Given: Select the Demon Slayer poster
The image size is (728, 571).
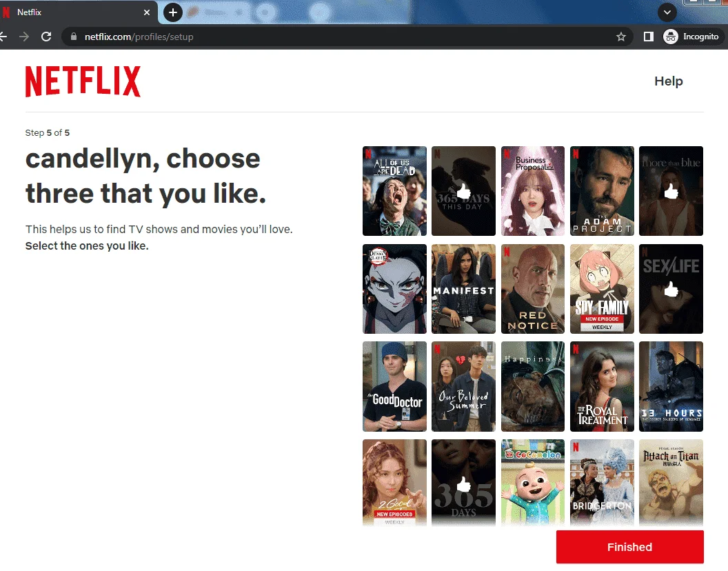Looking at the screenshot, I should tap(394, 289).
